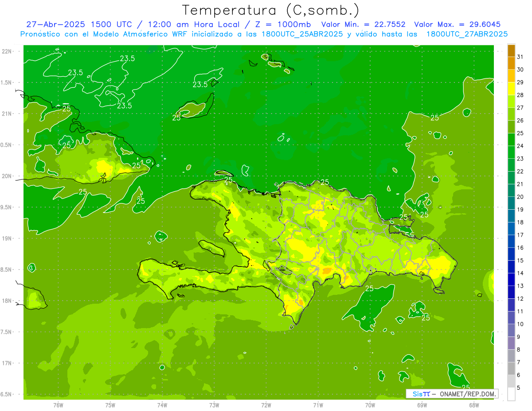
Task: Click the 19N latitude axis label
Action: point(8,239)
